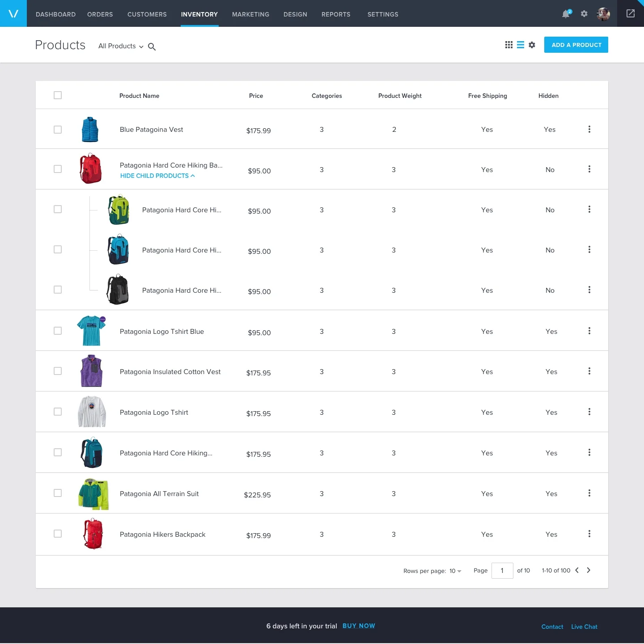Click the Patagonia Hikers Backpack product name
The width and height of the screenshot is (644, 644).
tap(163, 535)
